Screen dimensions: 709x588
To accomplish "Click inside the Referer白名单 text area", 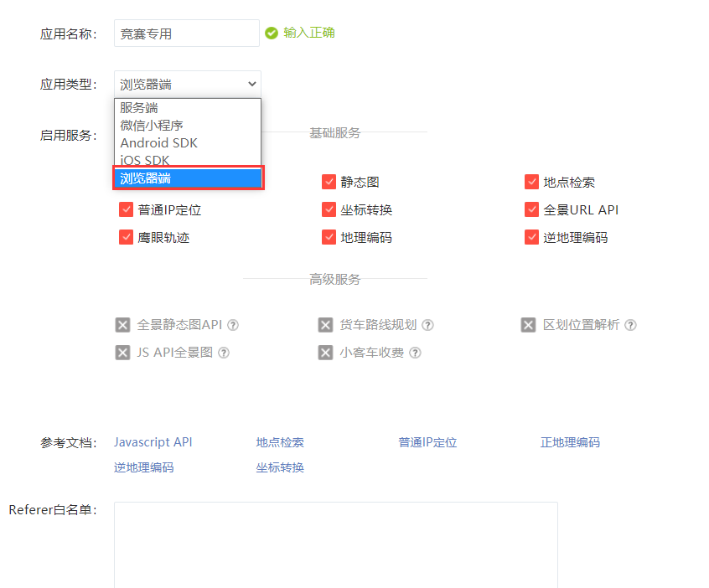I will tap(336, 544).
